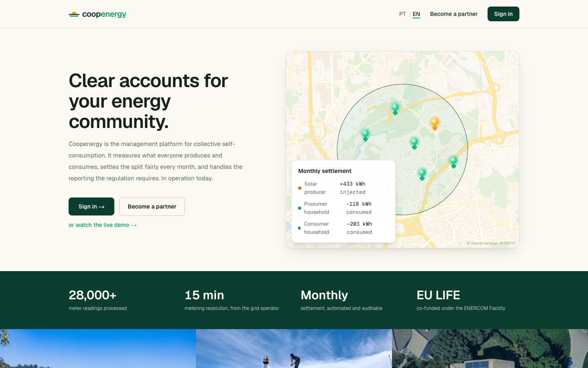Click the Clear accounts headline
This screenshot has height=368, width=588.
pyautogui.click(x=149, y=101)
